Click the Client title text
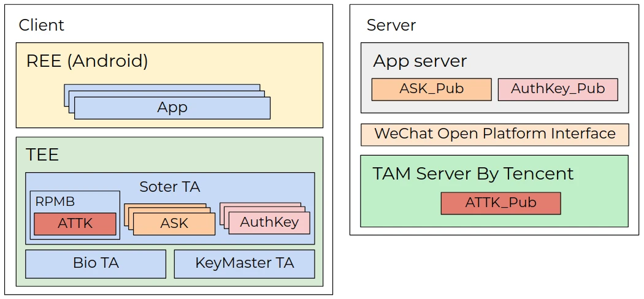 (41, 25)
